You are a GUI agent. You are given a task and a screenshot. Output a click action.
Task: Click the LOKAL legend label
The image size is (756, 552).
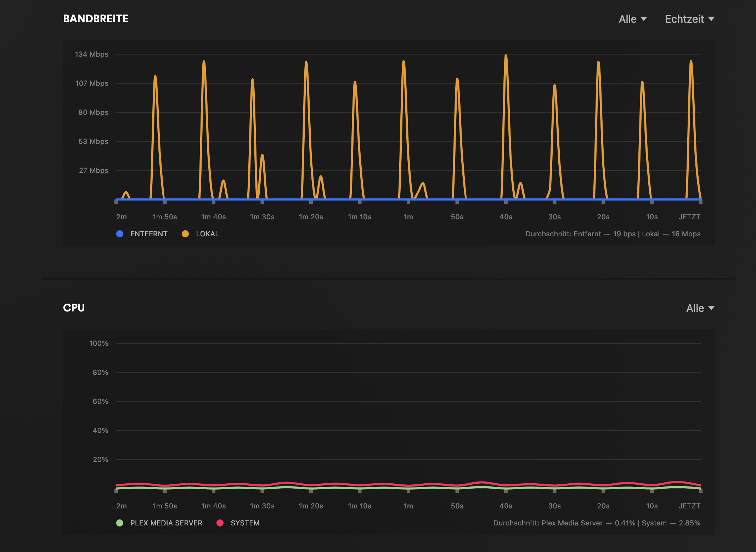click(207, 234)
